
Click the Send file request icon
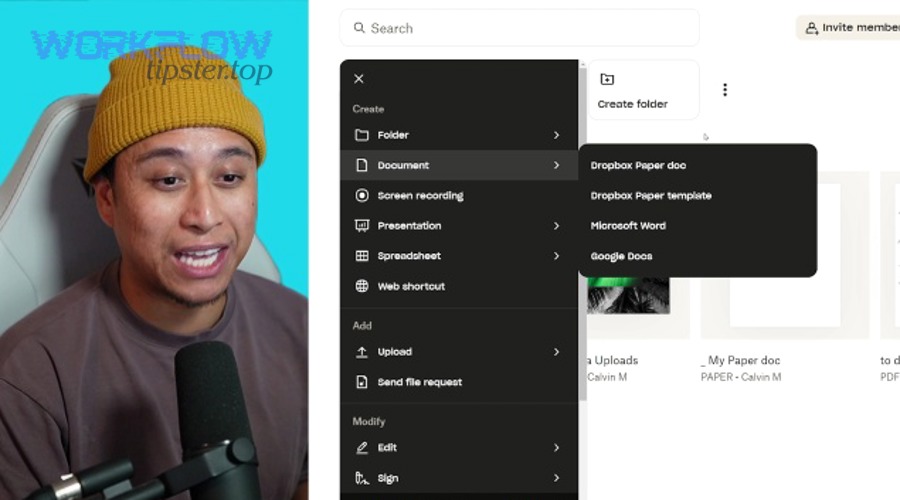362,382
